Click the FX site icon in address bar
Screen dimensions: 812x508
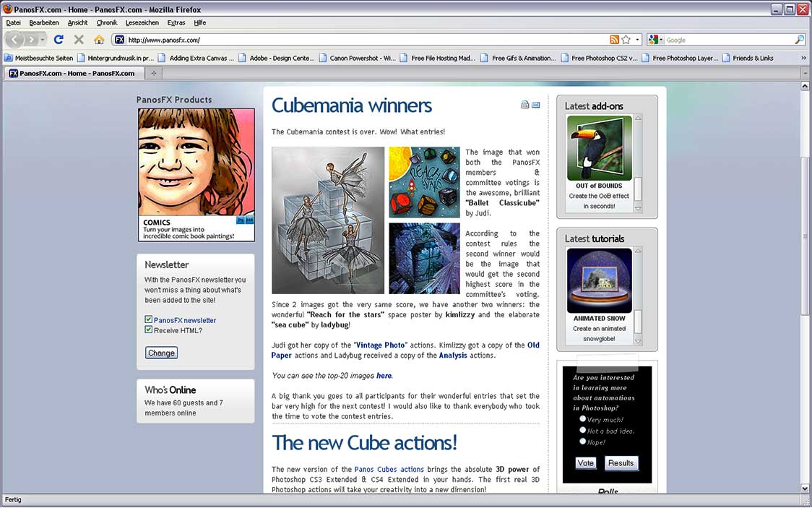point(120,39)
